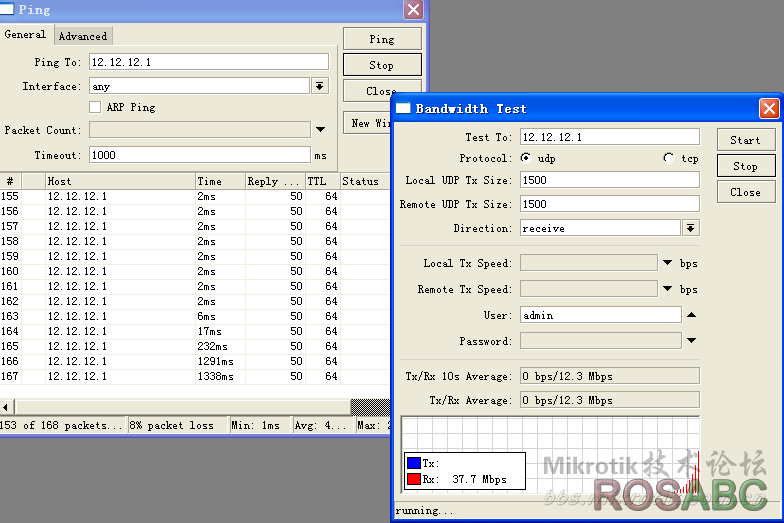Click the Status column header
This screenshot has width=784, height=523.
tap(365, 181)
